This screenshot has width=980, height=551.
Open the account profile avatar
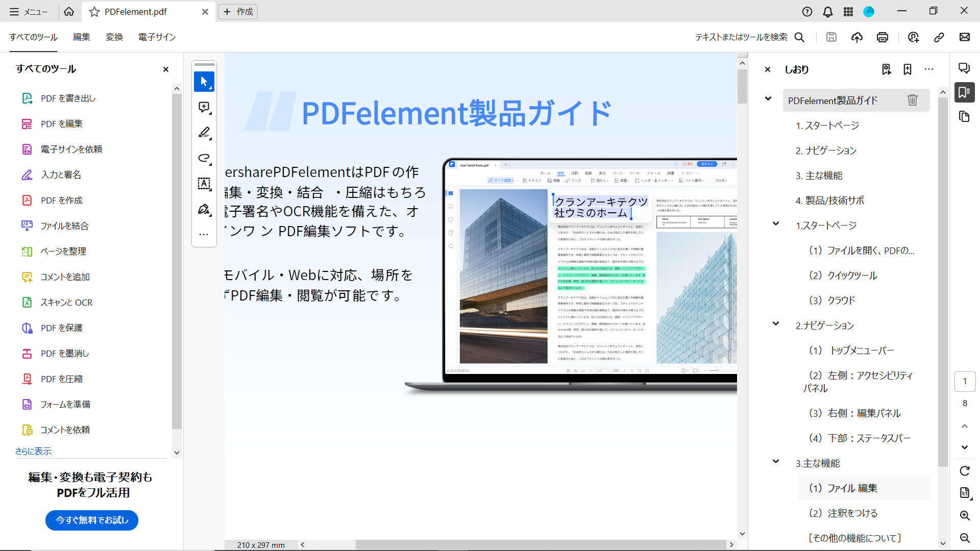(x=869, y=11)
